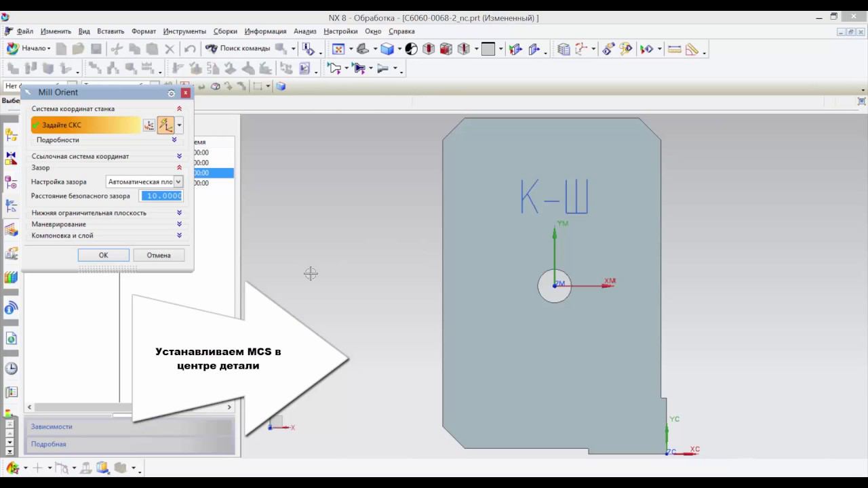Open command finder Поиск команды
The height and width of the screenshot is (488, 868).
(238, 49)
